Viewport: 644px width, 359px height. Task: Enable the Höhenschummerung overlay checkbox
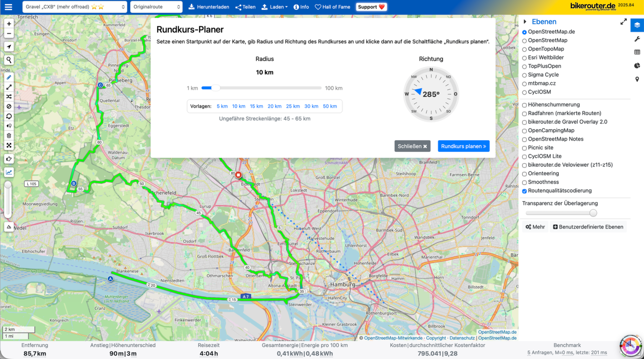pos(525,105)
